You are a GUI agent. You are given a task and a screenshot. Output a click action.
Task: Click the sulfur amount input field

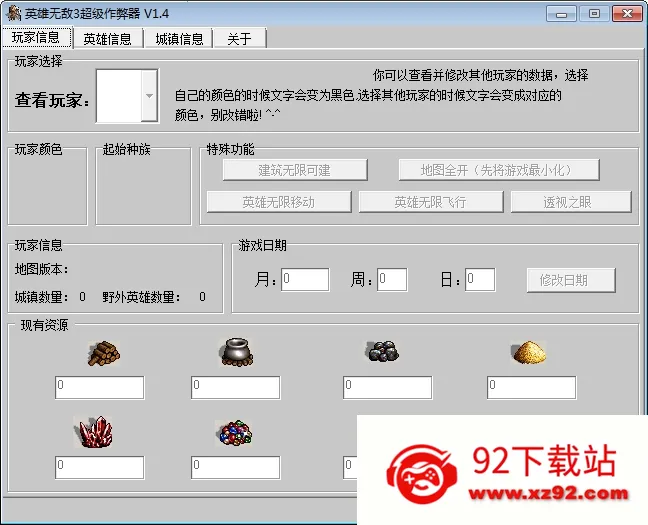(x=531, y=387)
